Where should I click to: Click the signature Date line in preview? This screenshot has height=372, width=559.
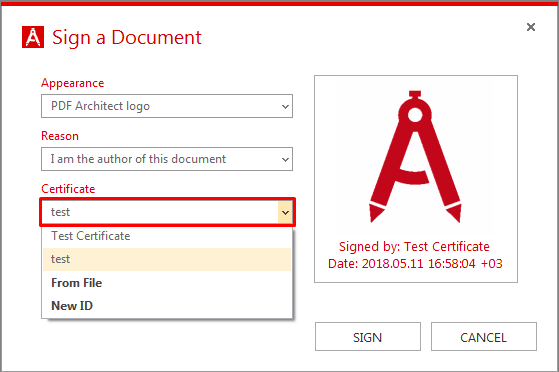(415, 264)
